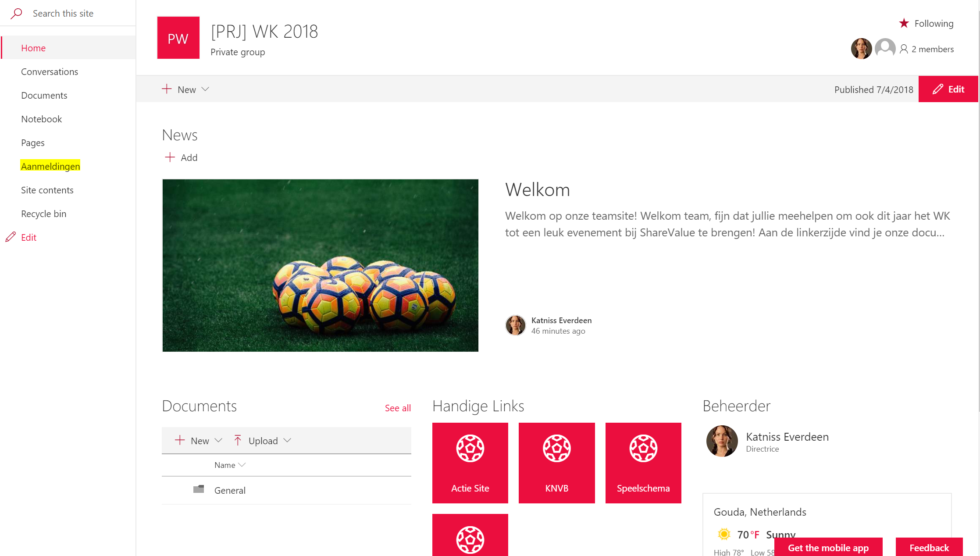This screenshot has width=980, height=556.
Task: Click the soccer balls news thumbnail
Action: click(320, 265)
